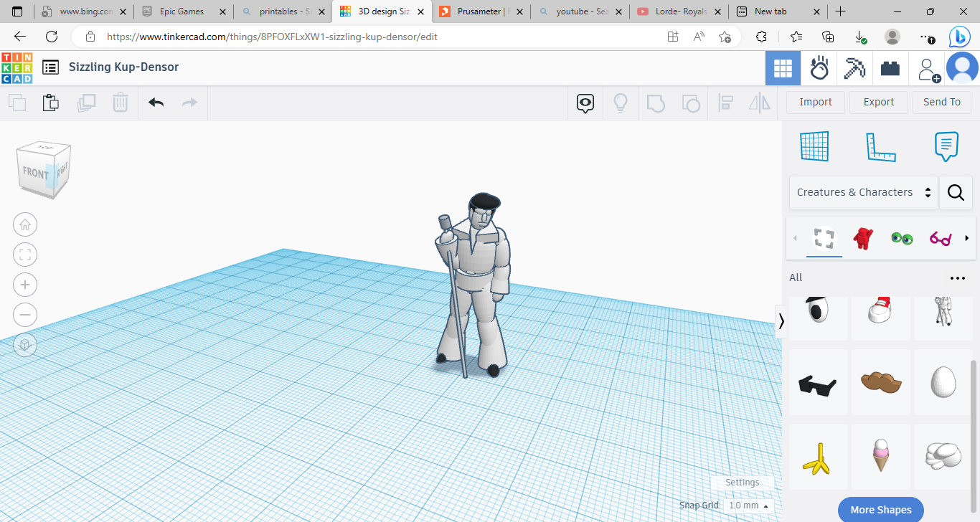Switch to the Lorde- Royals browser tab
This screenshot has width=980, height=522.
(679, 11)
